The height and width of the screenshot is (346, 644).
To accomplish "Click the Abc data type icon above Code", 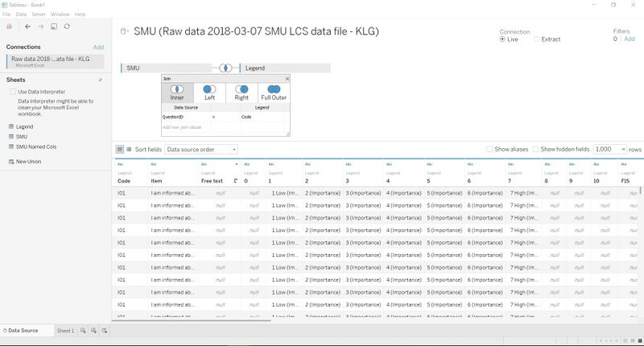I will click(120, 164).
